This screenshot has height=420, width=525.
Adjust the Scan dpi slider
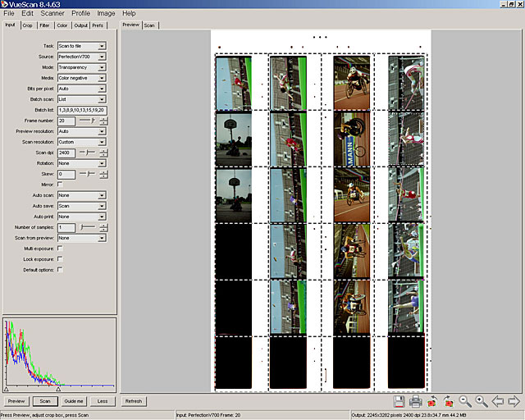[86, 153]
